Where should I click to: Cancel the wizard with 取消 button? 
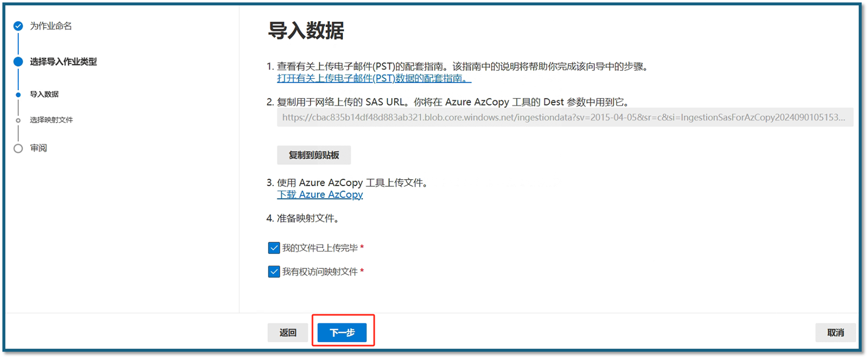pos(836,333)
